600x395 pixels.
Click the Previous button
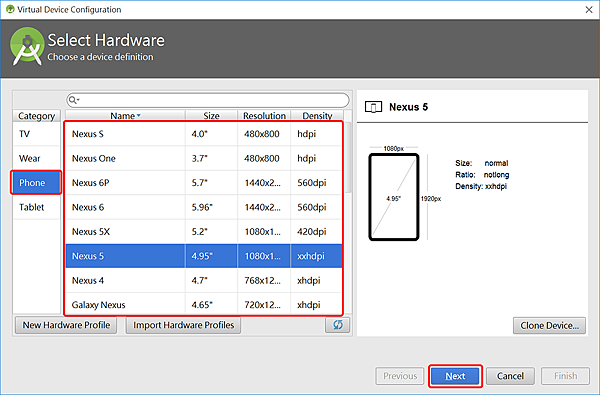(x=400, y=376)
